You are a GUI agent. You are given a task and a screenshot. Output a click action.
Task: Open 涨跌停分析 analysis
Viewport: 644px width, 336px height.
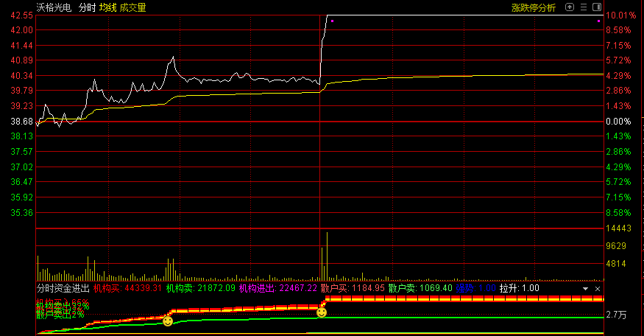[534, 7]
